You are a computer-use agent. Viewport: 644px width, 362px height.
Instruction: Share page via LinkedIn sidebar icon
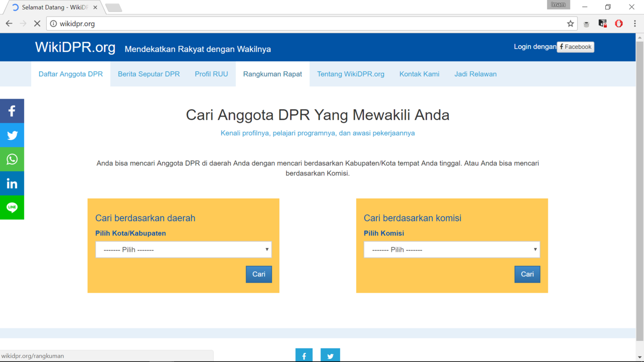click(x=12, y=184)
